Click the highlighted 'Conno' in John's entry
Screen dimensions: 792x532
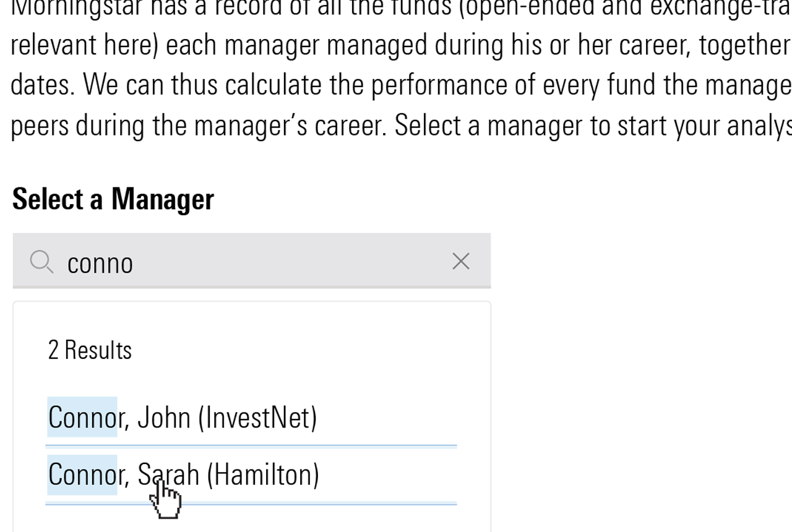(x=82, y=418)
